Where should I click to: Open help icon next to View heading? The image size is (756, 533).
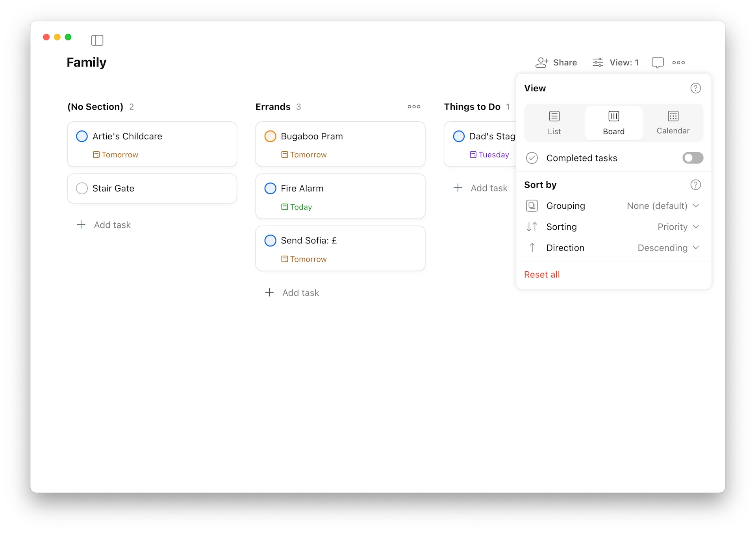pos(695,88)
